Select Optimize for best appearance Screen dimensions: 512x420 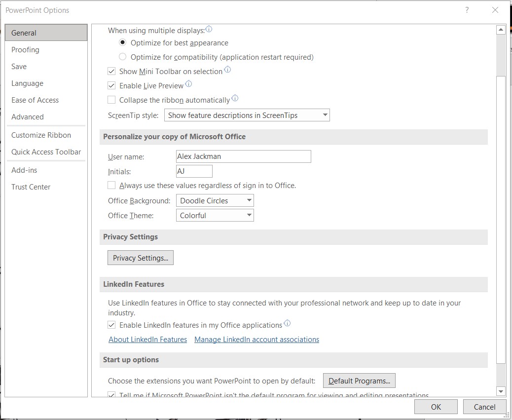click(122, 42)
